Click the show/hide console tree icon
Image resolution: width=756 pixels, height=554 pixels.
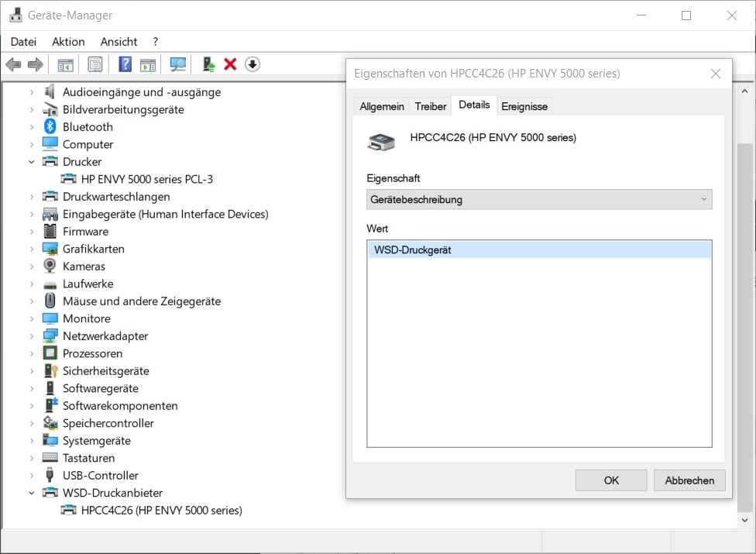(66, 64)
